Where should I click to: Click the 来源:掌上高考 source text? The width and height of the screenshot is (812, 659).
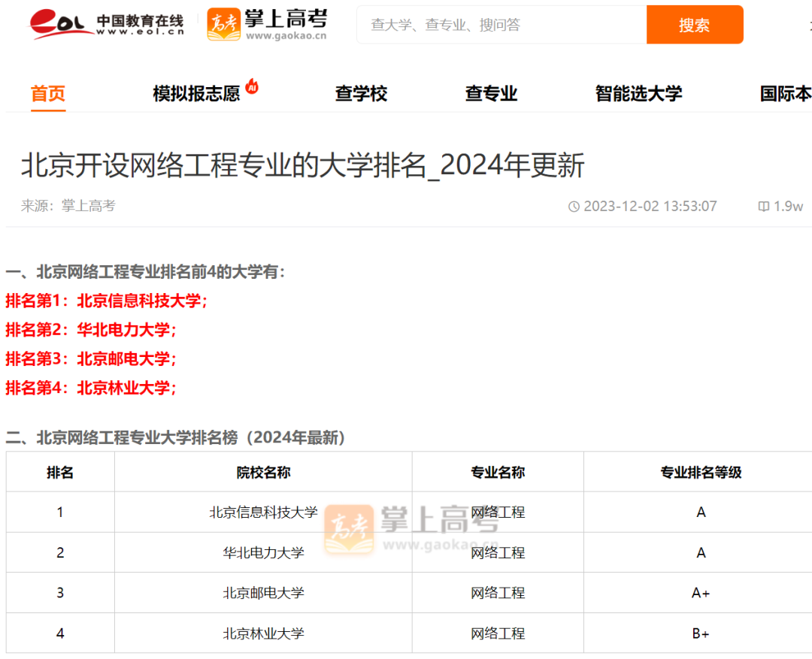(x=68, y=206)
